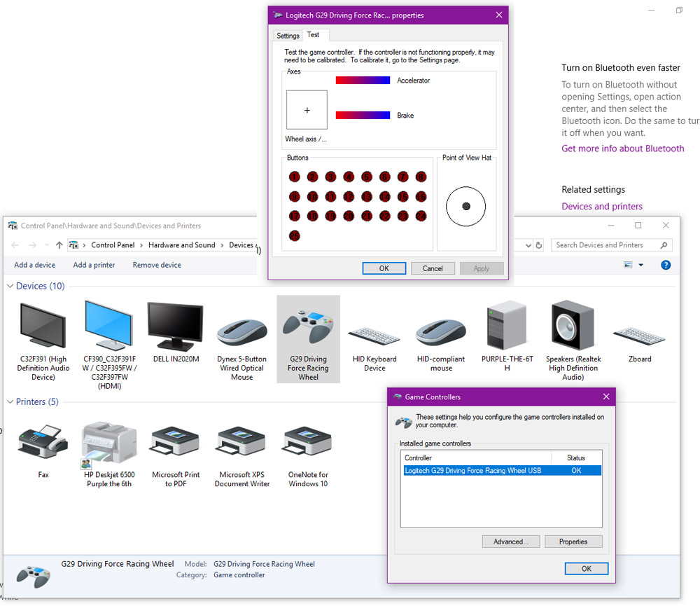Close the Logitech G29 properties dialog

498,15
